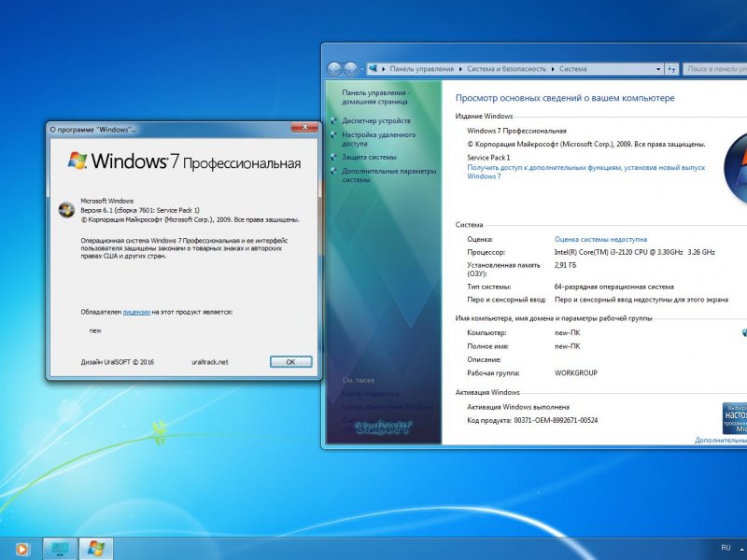747x560 pixels.
Task: Click OK in About Windows dialog
Action: point(291,362)
